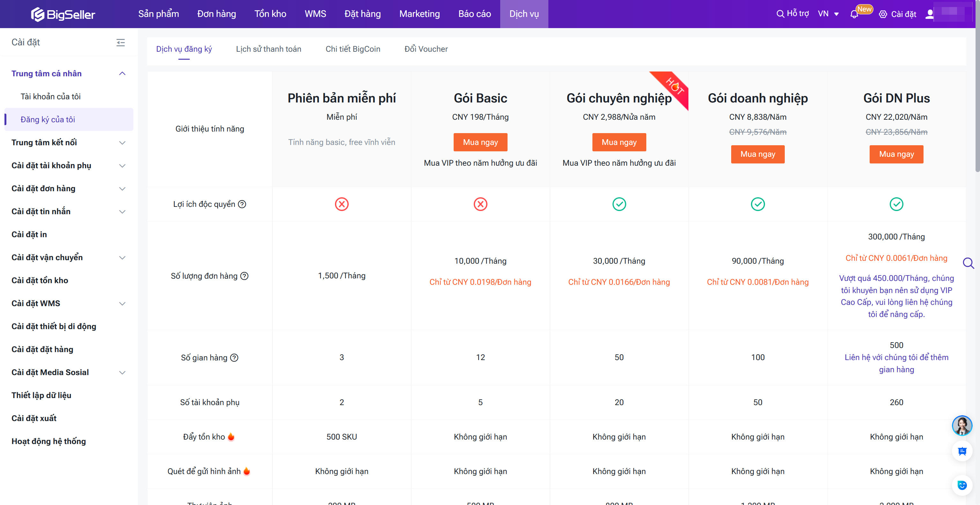Open the VN language dropdown
Screen dimensions: 980x505
point(828,14)
